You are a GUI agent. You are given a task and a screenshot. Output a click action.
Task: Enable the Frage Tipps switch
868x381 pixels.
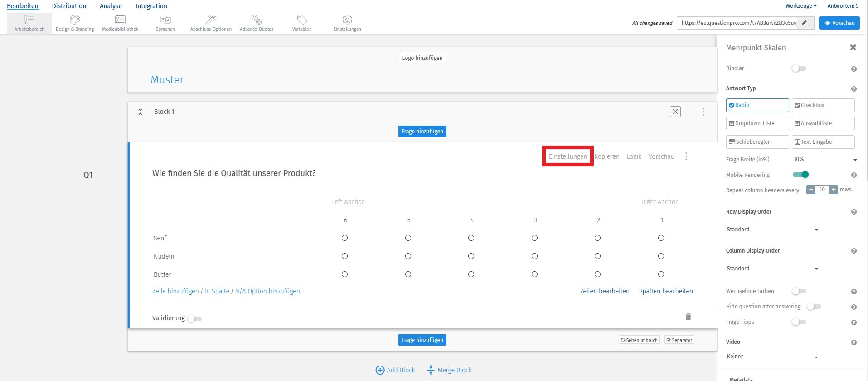tap(799, 322)
